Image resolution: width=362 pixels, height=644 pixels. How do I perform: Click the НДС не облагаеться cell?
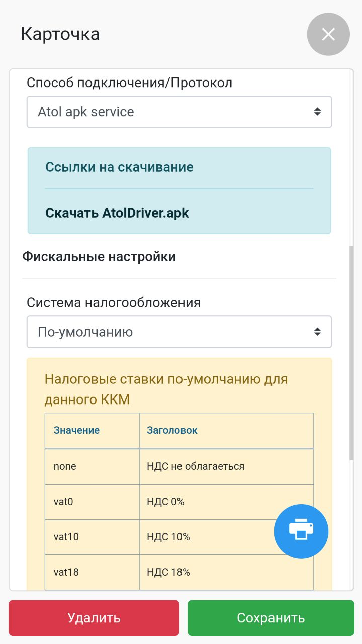(x=196, y=466)
